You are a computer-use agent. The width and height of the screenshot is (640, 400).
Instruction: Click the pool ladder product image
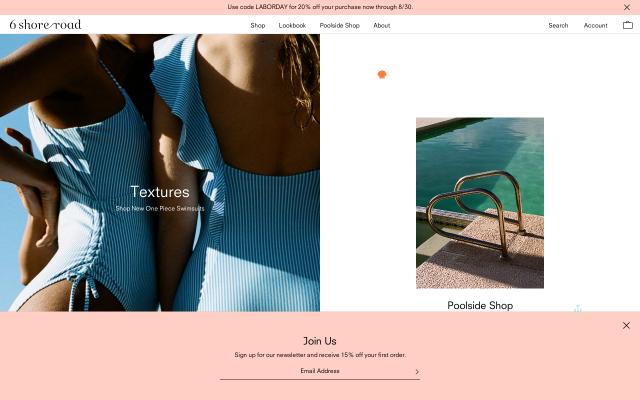pyautogui.click(x=480, y=203)
